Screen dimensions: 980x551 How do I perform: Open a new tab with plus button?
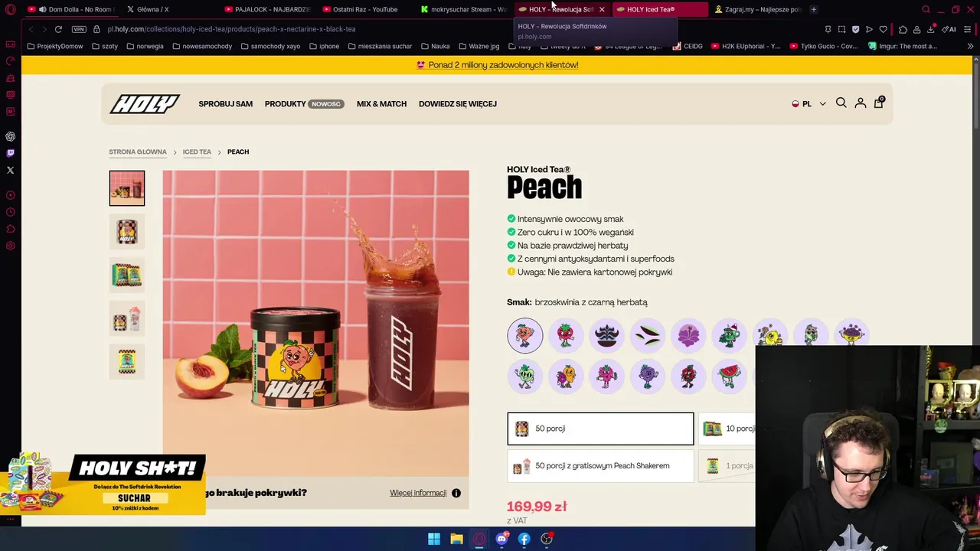[x=814, y=9]
